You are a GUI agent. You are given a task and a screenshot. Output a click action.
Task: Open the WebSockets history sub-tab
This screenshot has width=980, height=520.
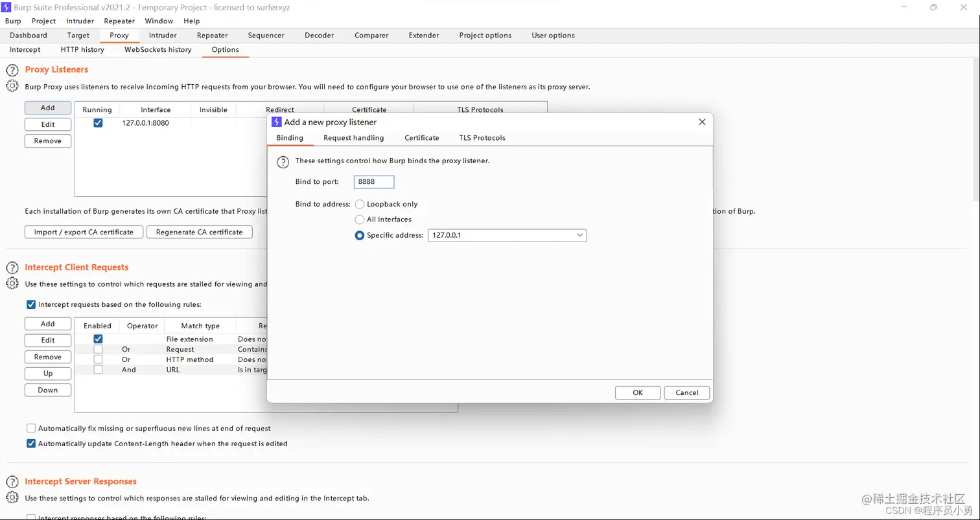[158, 50]
